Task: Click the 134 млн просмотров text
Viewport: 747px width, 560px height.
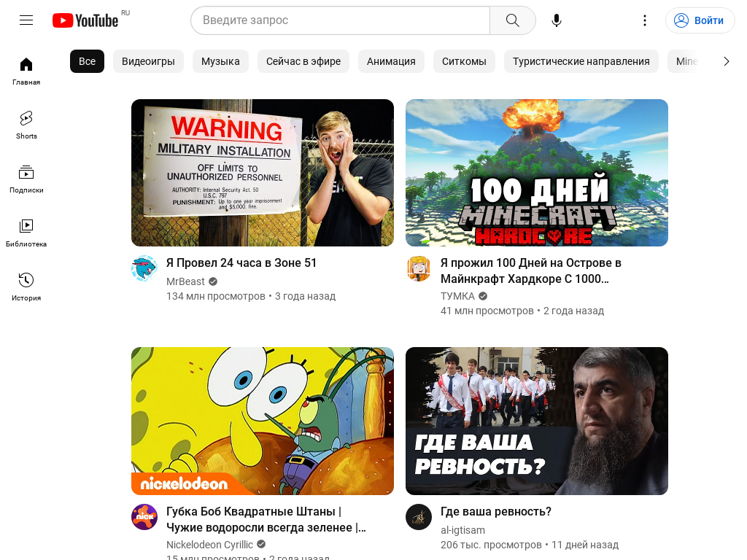Action: (x=216, y=296)
